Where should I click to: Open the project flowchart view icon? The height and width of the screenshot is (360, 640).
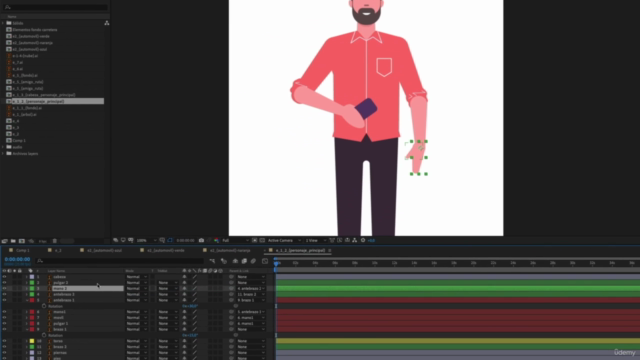tap(107, 23)
